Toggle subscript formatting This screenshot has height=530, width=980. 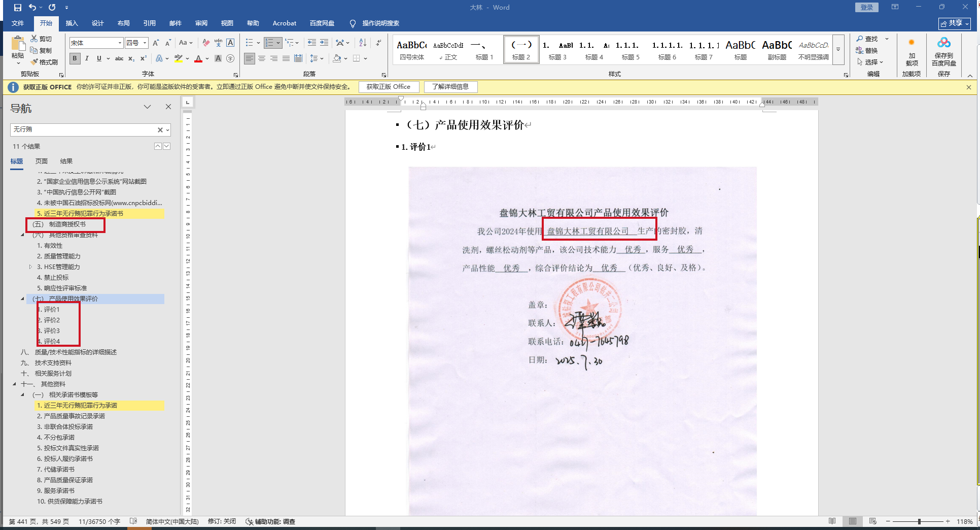coord(131,58)
